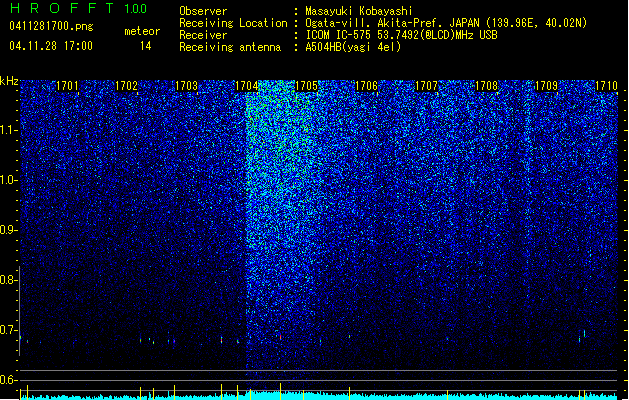Click the 1706 time marker
Viewport: 629px width, 400px height.
pyautogui.click(x=367, y=86)
